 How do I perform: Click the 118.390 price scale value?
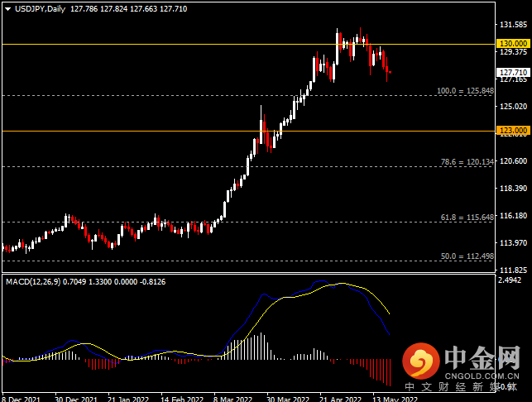click(513, 189)
